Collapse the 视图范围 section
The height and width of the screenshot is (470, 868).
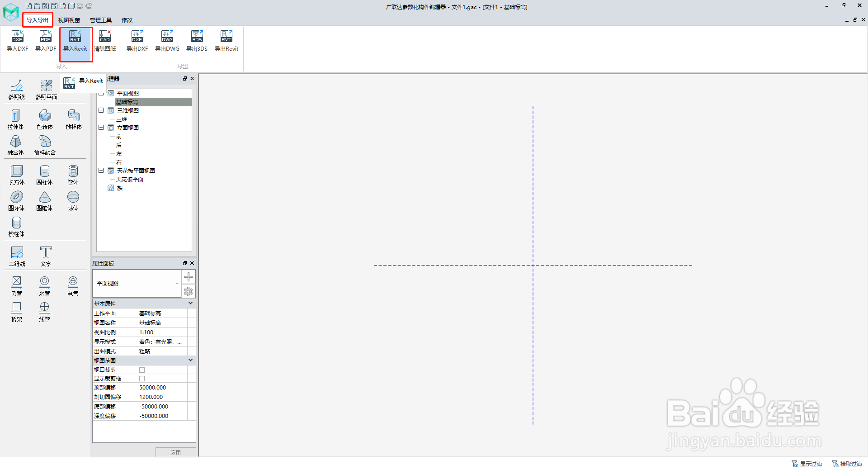click(190, 361)
